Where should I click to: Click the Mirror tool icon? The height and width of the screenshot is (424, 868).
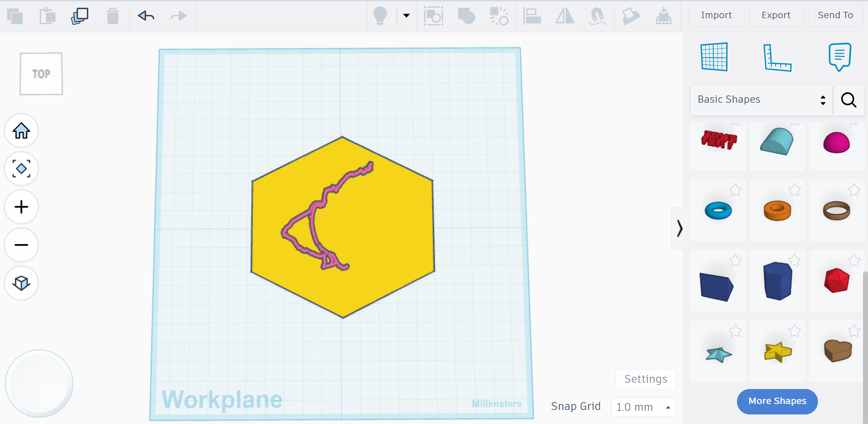coord(565,16)
